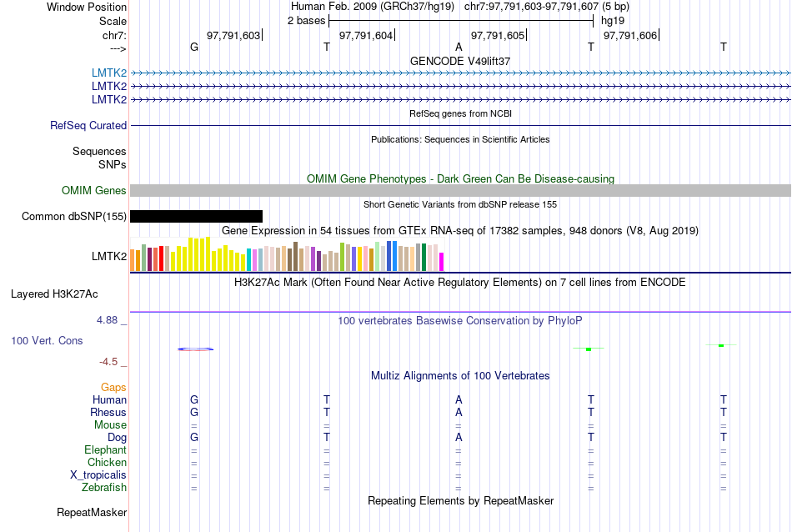Click the gray OMIM Genes item bar
Viewport: 792px width, 532px height.
460,190
